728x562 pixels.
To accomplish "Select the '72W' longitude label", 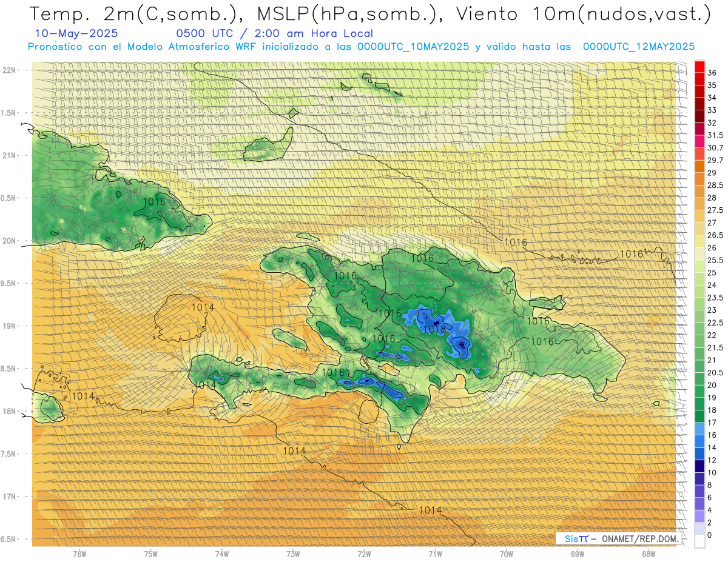I will coord(364,554).
